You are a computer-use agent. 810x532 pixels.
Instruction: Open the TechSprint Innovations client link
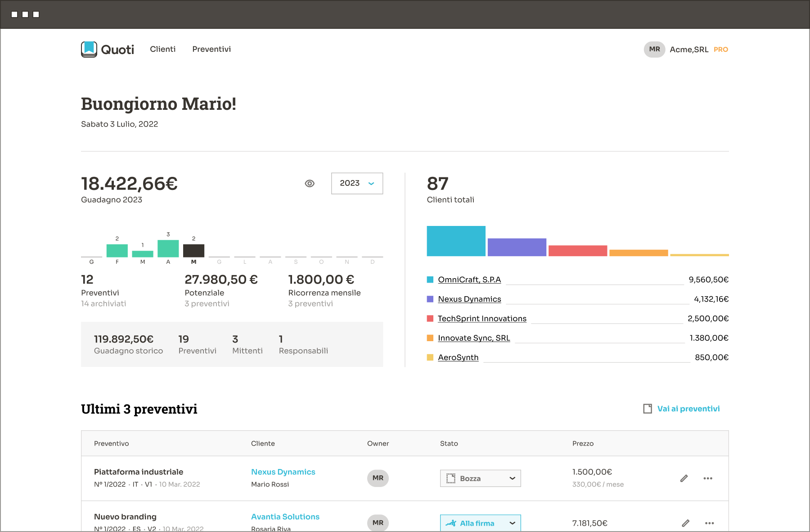coord(482,318)
